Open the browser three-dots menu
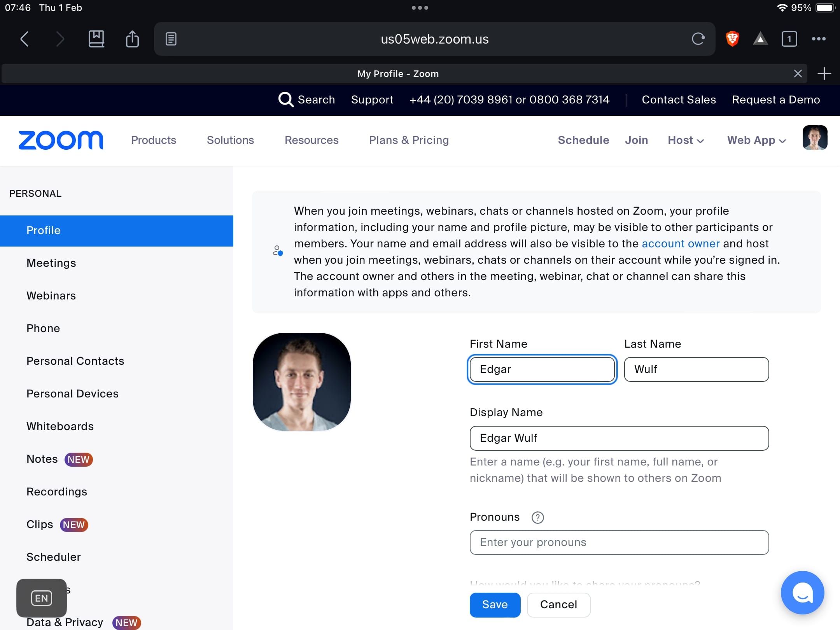 tap(819, 39)
